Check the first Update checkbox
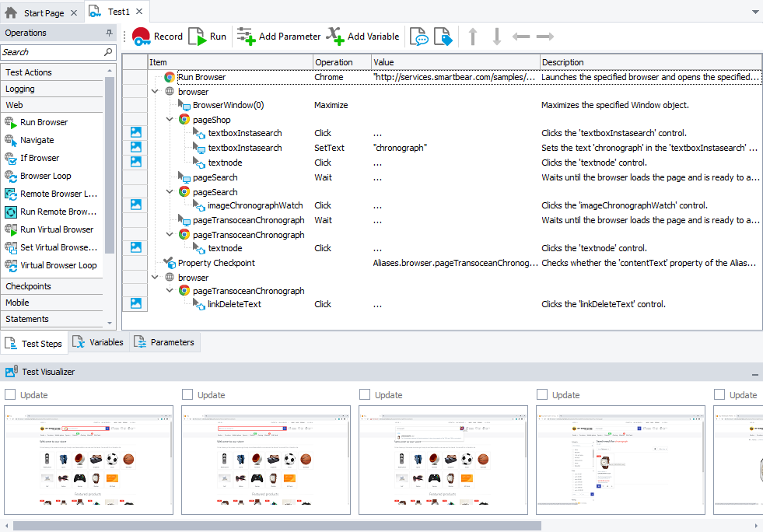This screenshot has height=532, width=763. click(x=10, y=395)
